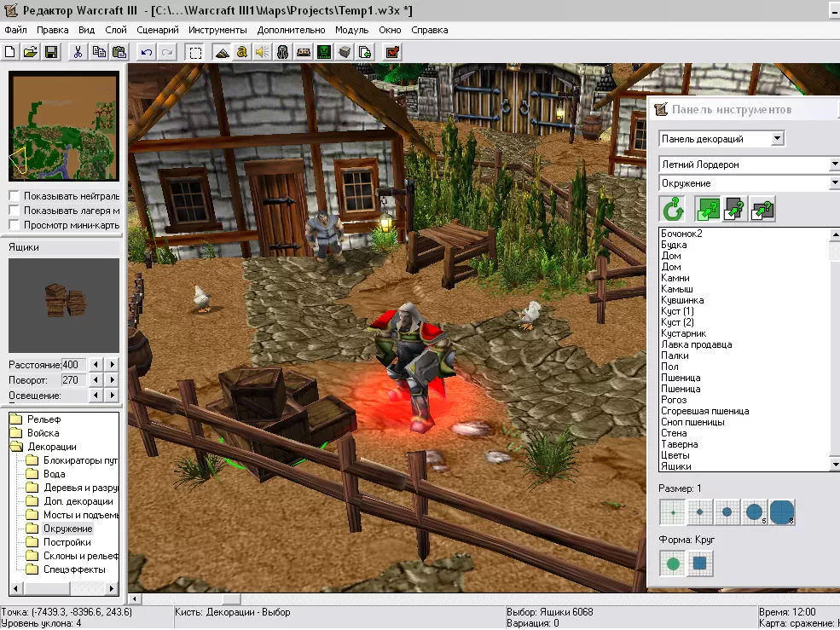The image size is (840, 630).
Task: Increase Расстояние with right arrow
Action: coord(112,364)
